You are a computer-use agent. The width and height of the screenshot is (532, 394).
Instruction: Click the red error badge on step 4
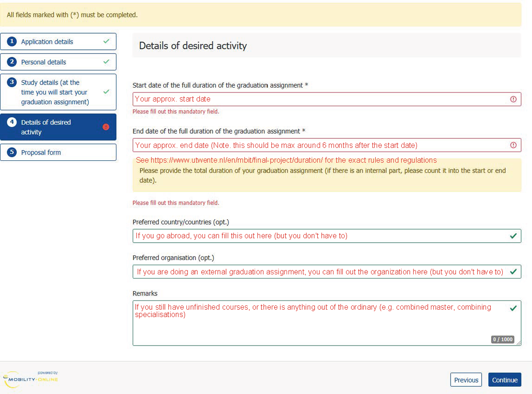pos(106,127)
